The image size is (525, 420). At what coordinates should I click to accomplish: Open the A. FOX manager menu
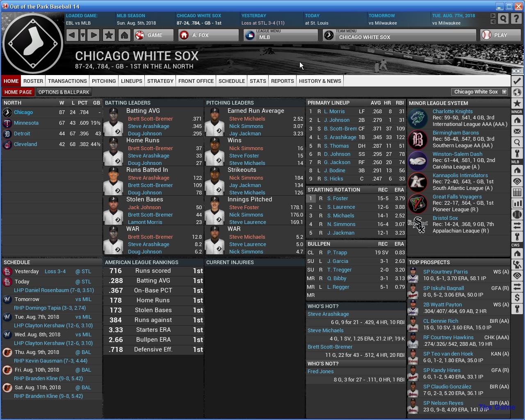208,35
